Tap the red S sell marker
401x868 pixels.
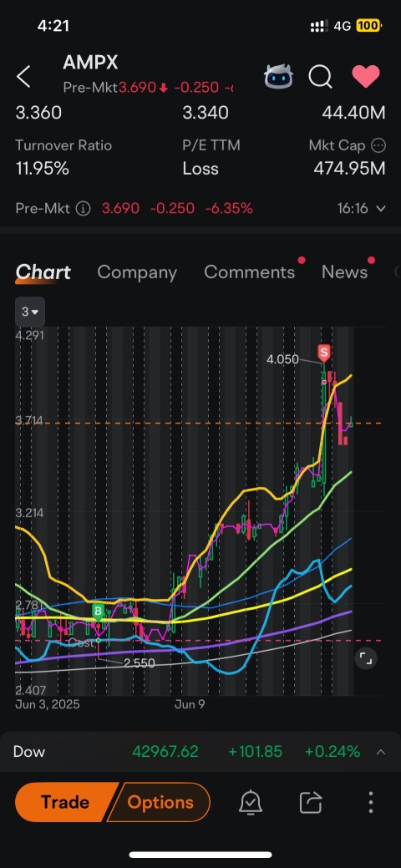coord(324,352)
